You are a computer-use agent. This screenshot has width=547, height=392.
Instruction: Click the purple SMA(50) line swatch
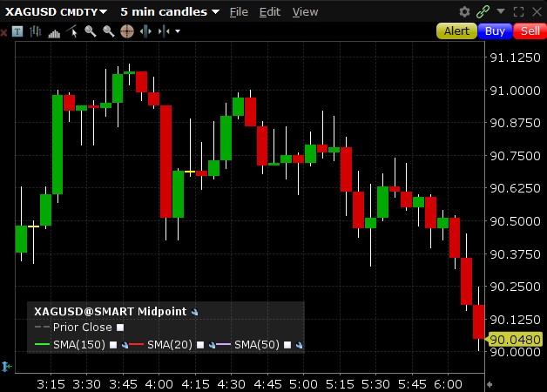point(224,345)
